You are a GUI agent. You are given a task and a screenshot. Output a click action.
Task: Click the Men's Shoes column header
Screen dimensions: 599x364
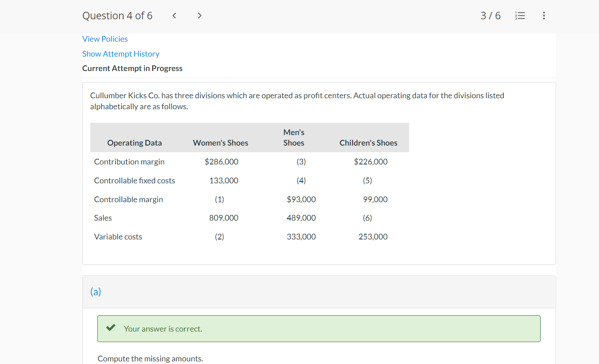[x=294, y=138]
